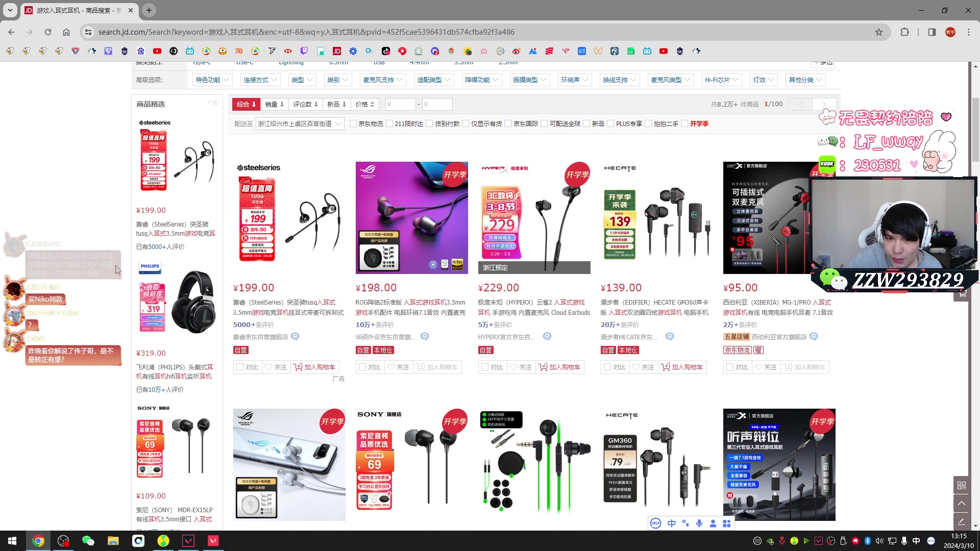980x551 pixels.
Task: Check the 仅显示有货 option
Action: [465, 124]
